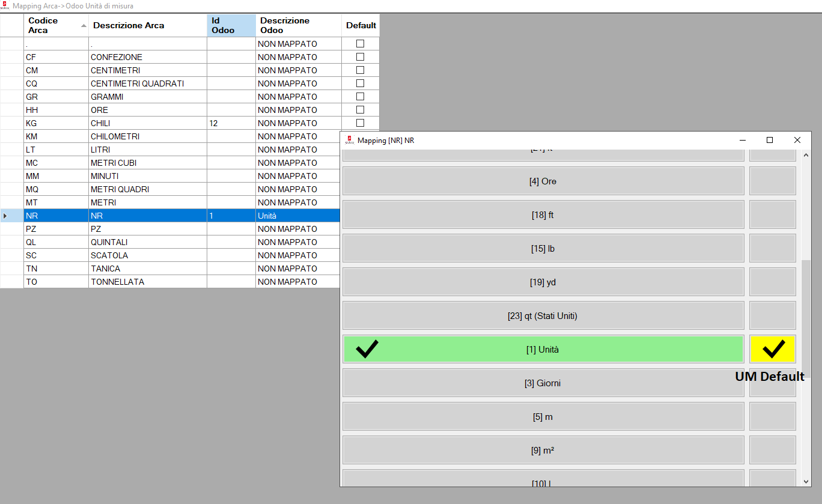The image size is (822, 504).
Task: Check the Default box for GRAMMI
Action: (x=360, y=97)
